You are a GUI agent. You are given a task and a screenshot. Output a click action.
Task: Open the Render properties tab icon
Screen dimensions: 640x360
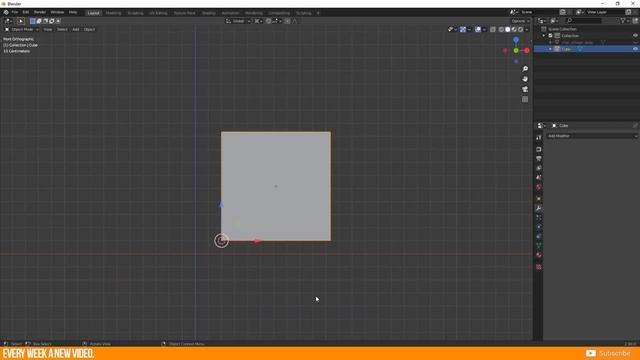539,149
